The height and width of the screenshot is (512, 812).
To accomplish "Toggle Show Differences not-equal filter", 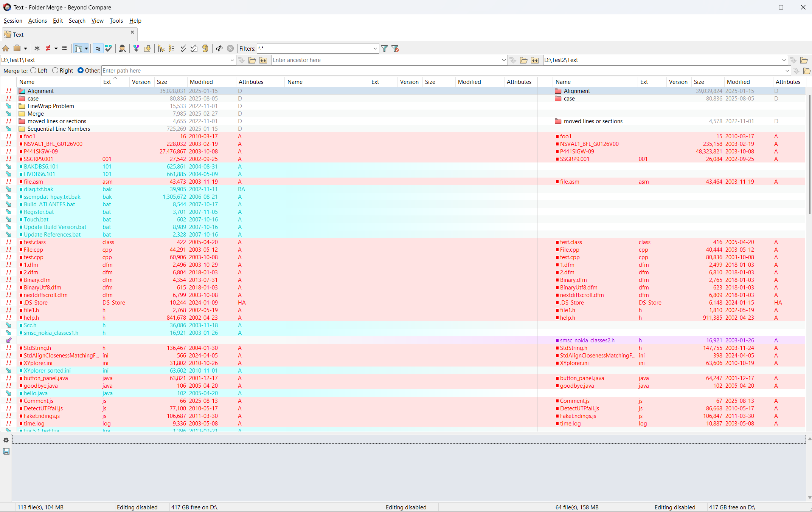I will [48, 48].
